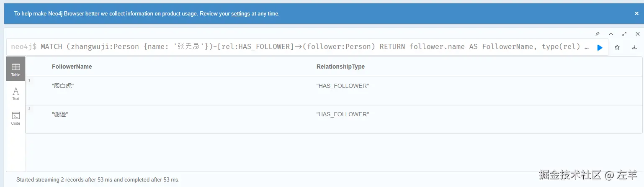Viewport: 644px width, 187px height.
Task: Pin this result frame
Action: click(598, 34)
